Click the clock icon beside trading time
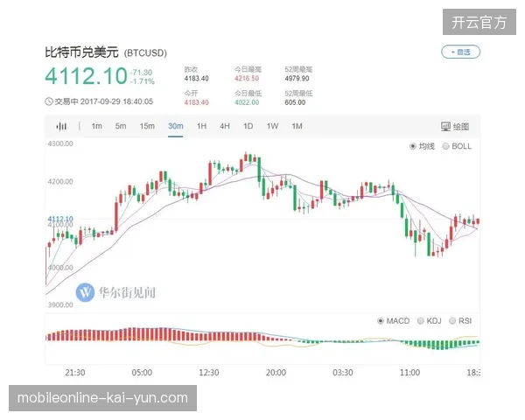Viewport: 525px width, 420px height. click(49, 101)
